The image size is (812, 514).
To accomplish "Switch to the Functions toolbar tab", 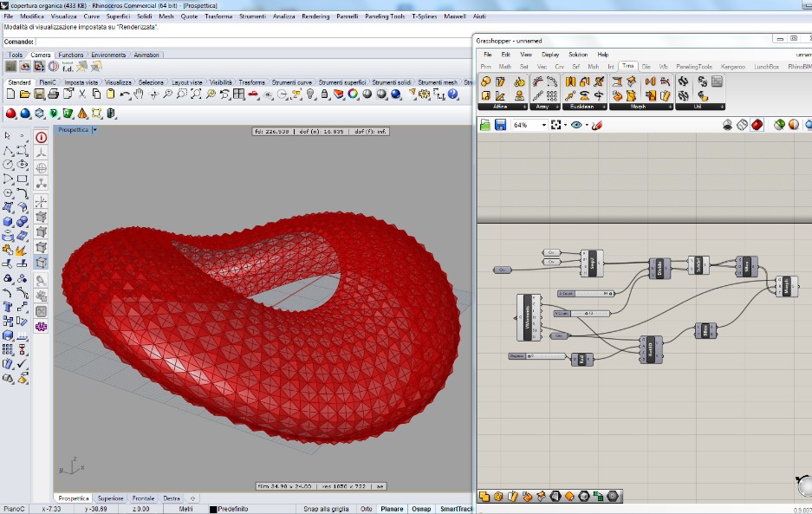I will [x=70, y=55].
